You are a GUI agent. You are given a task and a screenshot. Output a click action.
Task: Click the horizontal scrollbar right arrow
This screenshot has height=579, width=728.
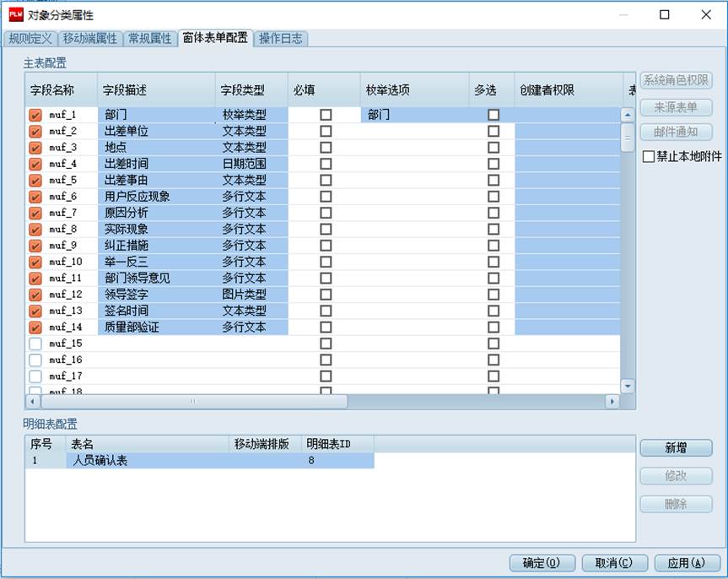(612, 401)
